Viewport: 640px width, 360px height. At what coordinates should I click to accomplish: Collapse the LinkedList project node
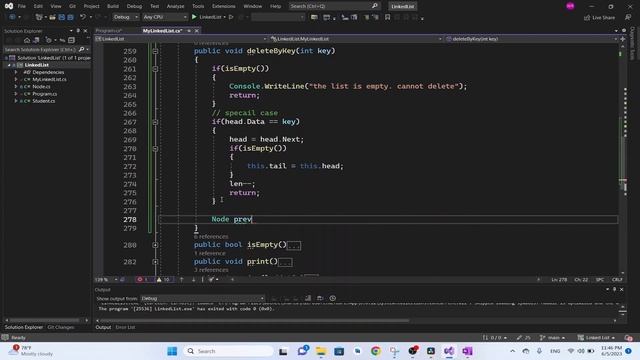(9, 65)
